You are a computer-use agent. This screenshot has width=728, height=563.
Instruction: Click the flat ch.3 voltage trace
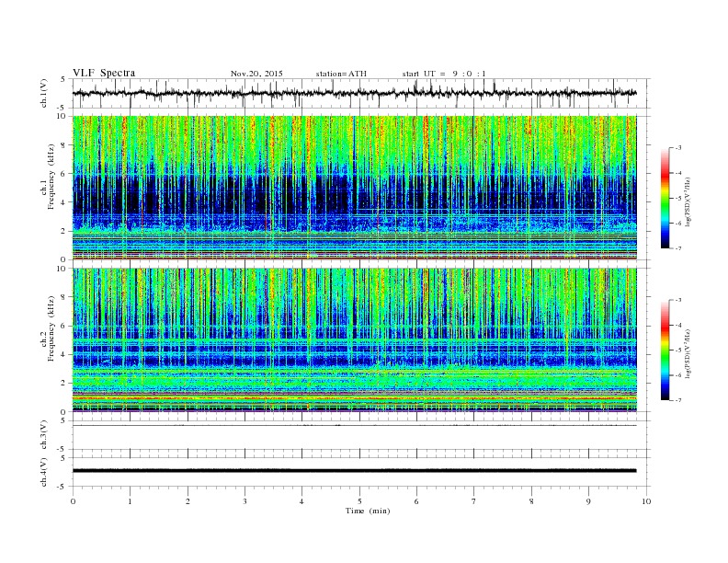tap(354, 426)
